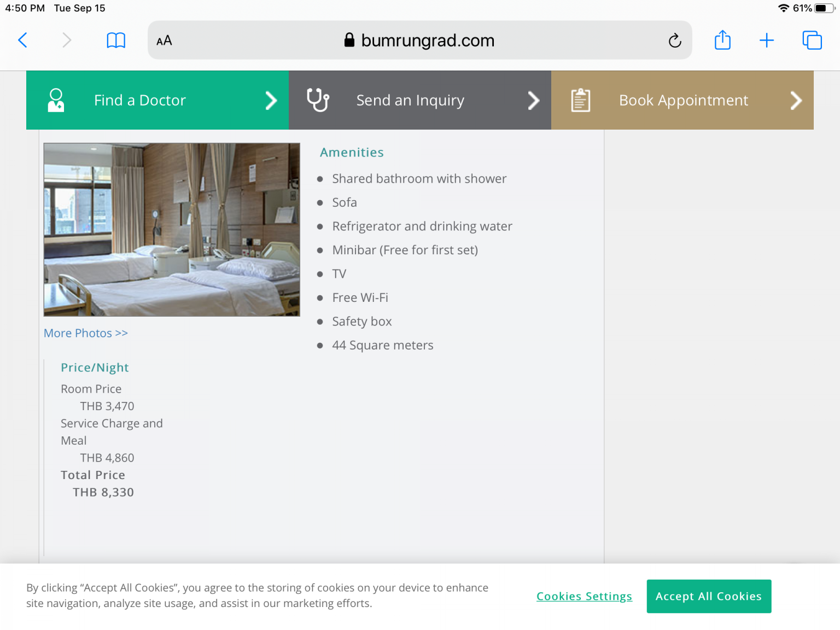The width and height of the screenshot is (840, 630).
Task: Open the AA reader text options
Action: [x=164, y=40]
